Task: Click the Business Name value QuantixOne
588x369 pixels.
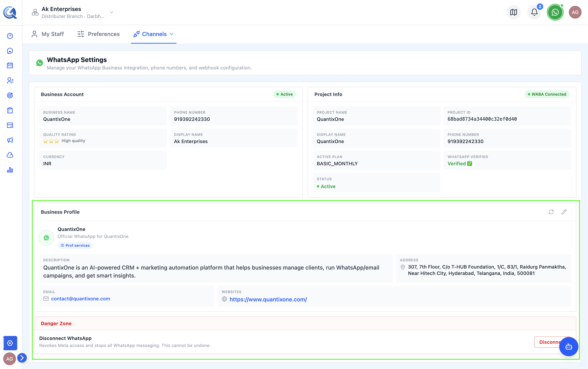Action: [x=57, y=119]
